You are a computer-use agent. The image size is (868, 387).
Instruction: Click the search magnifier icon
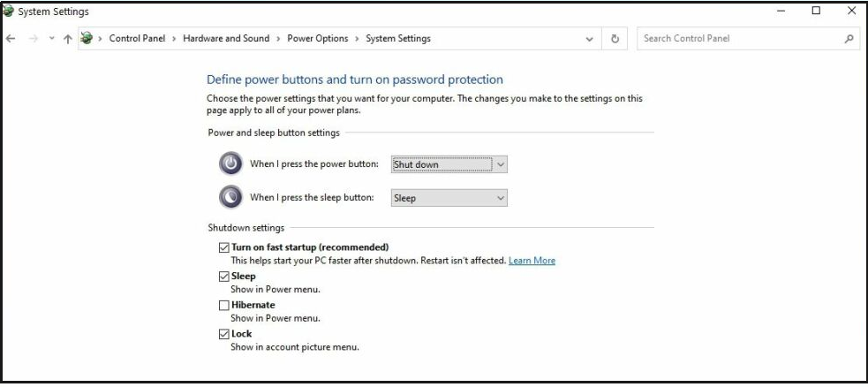tap(849, 39)
